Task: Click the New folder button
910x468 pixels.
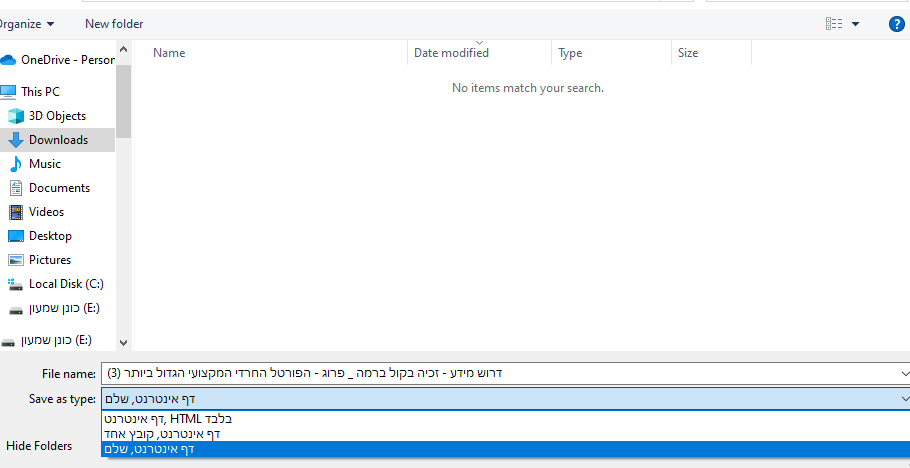Action: [114, 24]
